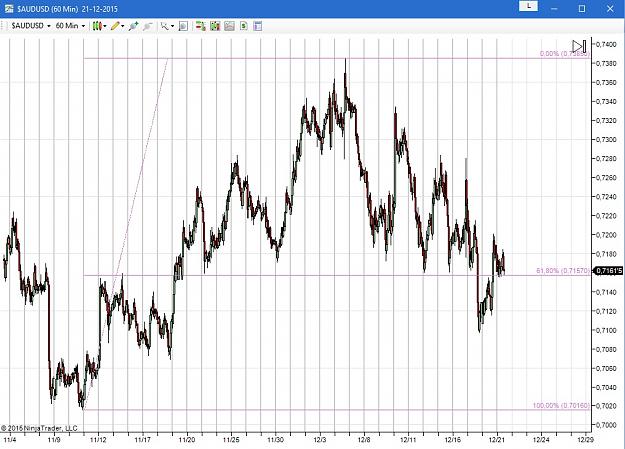
Task: Click the return-to-latest-bar arrow icon
Action: click(x=579, y=46)
